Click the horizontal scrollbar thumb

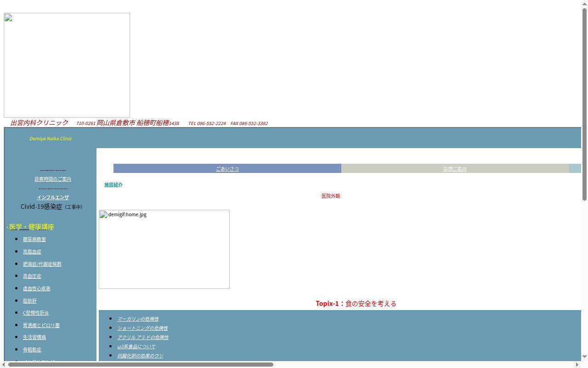click(141, 364)
